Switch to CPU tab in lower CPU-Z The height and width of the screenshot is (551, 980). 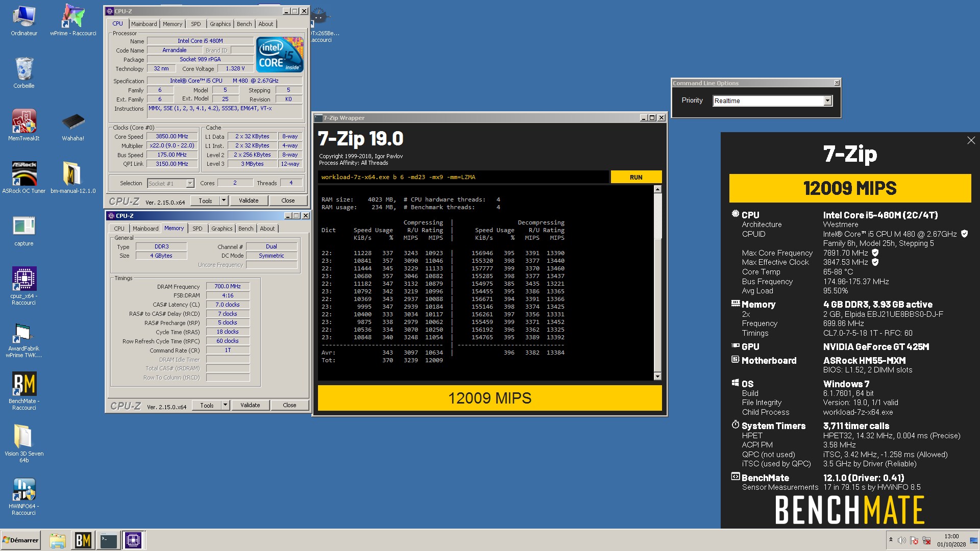tap(119, 229)
